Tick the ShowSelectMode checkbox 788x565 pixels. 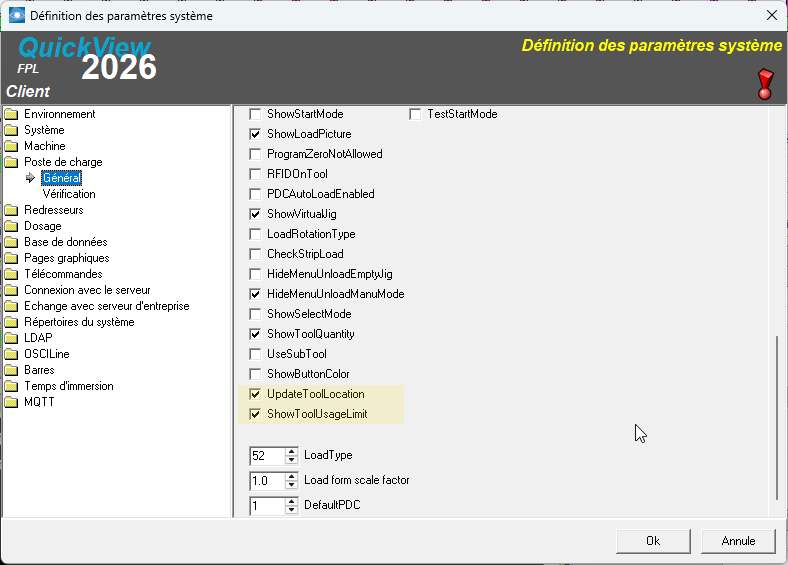click(255, 314)
